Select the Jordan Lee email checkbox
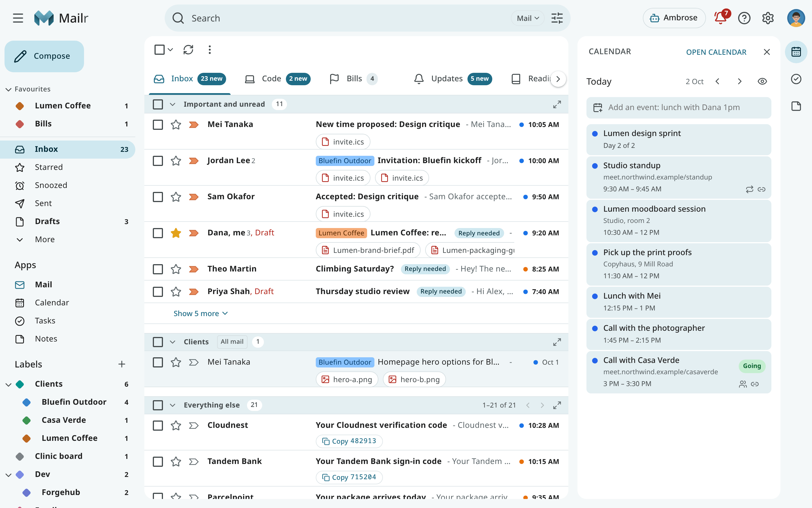The image size is (812, 508). (158, 161)
